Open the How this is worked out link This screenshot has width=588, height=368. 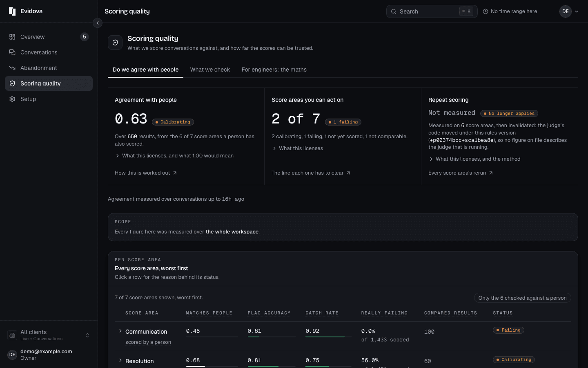pyautogui.click(x=146, y=173)
